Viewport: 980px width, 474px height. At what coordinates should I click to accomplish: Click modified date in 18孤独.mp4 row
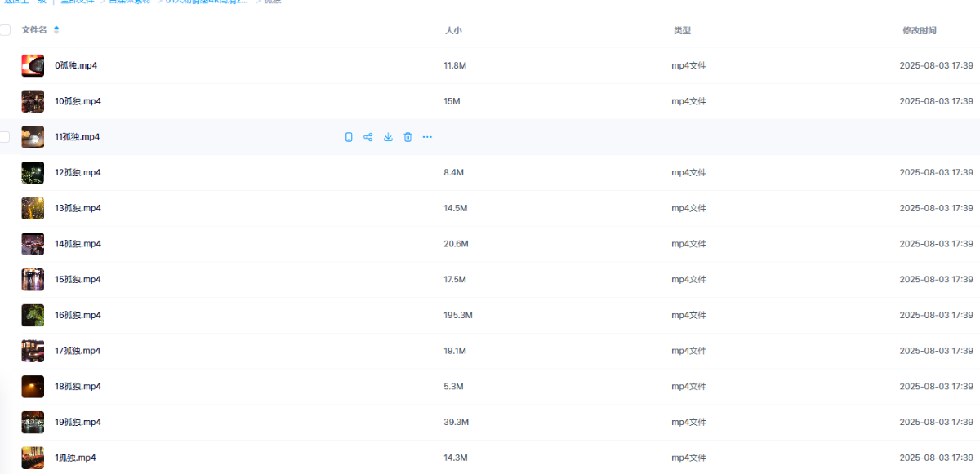(x=936, y=387)
